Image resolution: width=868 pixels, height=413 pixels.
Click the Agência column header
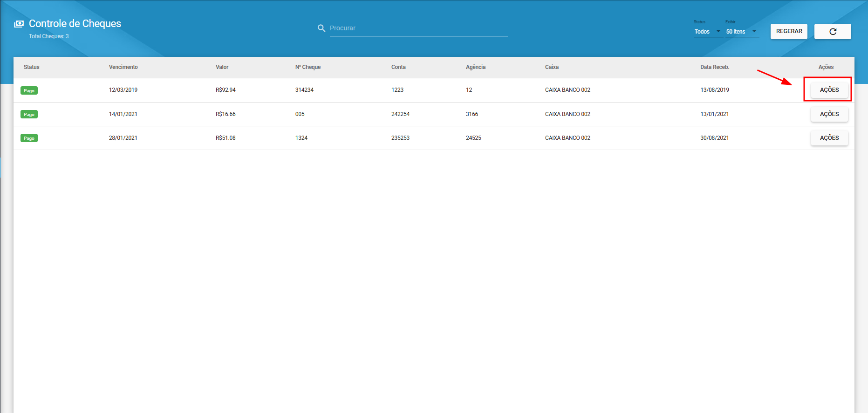click(x=476, y=67)
